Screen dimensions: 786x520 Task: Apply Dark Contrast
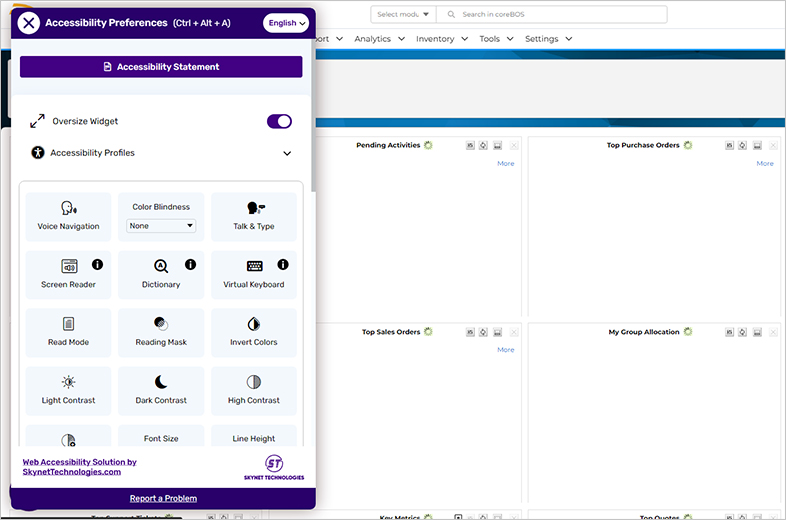point(161,391)
